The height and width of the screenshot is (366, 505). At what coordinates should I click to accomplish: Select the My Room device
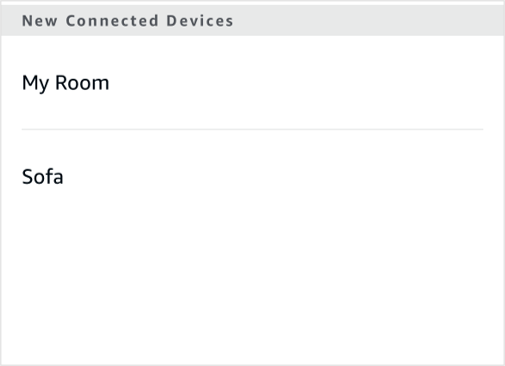point(252,82)
